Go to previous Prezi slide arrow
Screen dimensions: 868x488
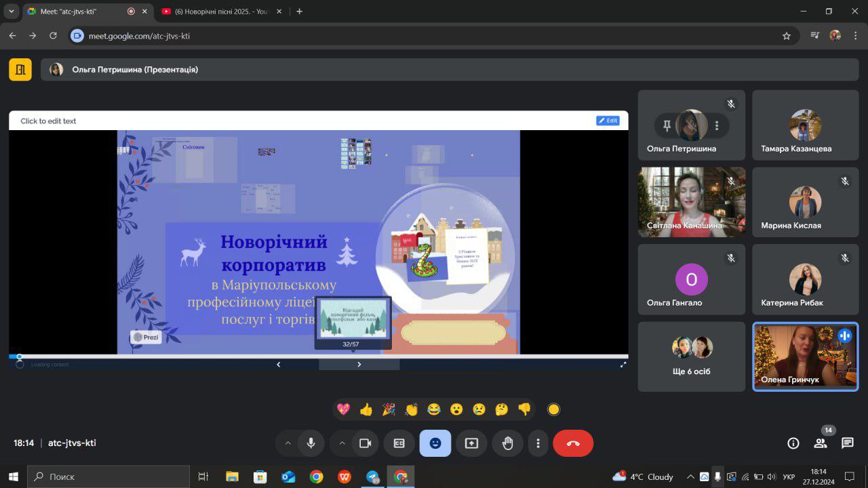(278, 365)
